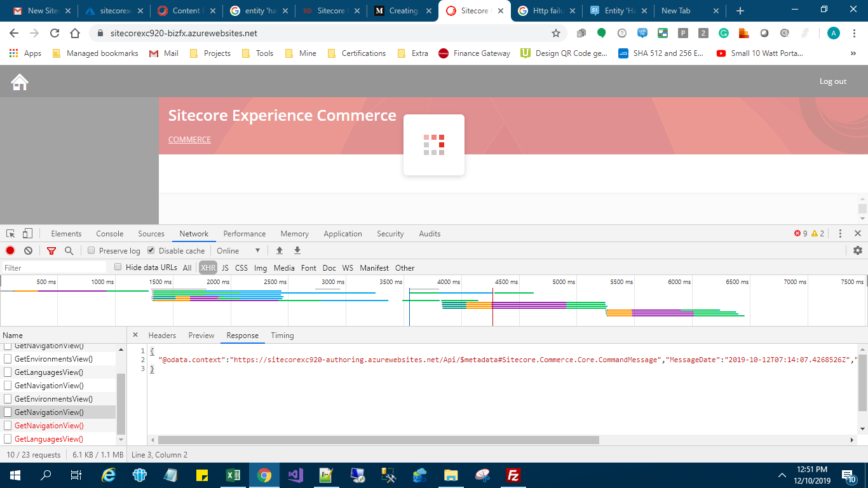This screenshot has height=488, width=868.
Task: Switch to the Elements panel
Action: (x=66, y=233)
